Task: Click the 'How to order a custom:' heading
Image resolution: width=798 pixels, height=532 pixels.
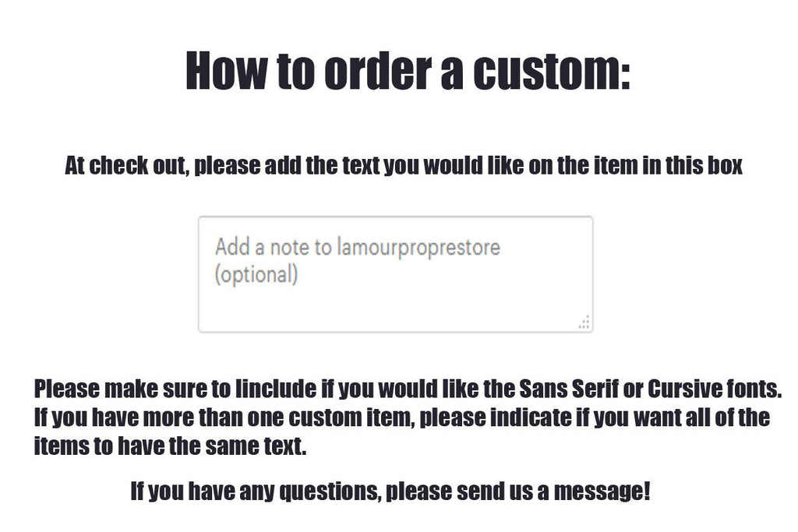Action: point(408,71)
